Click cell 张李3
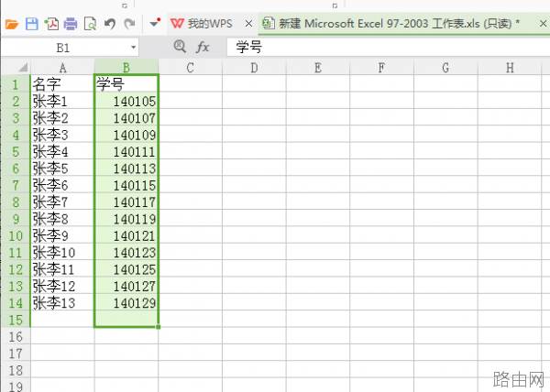550x392 pixels. tap(62, 135)
